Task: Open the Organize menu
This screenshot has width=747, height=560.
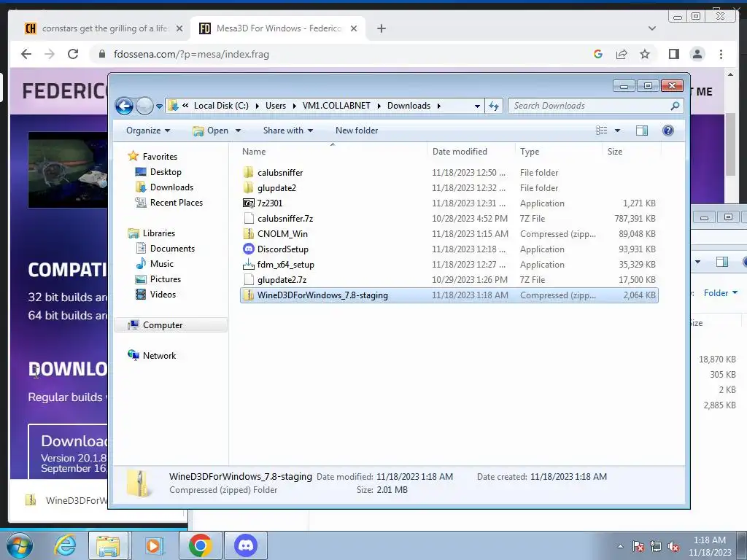Action: click(x=147, y=131)
